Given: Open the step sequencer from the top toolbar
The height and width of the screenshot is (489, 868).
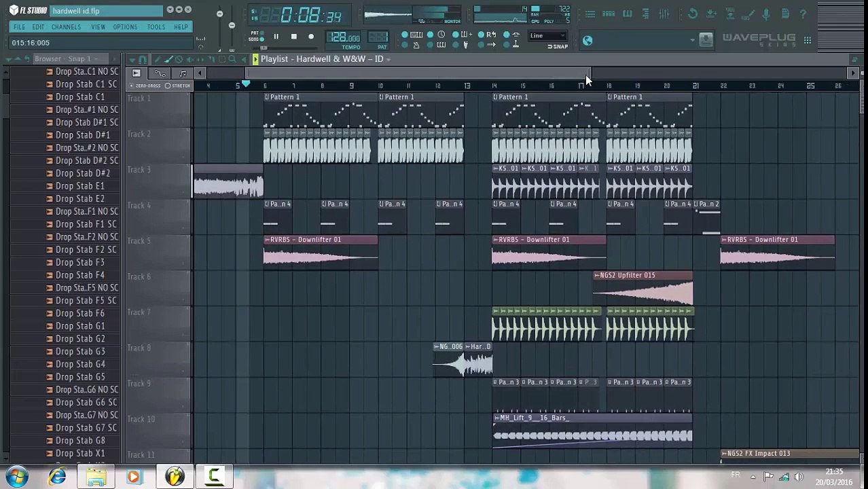Looking at the screenshot, I should coord(609,14).
